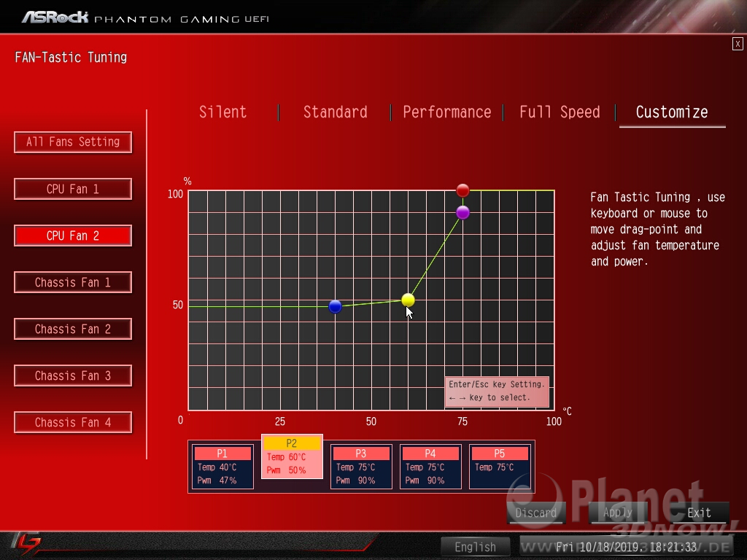Select the P4 point settings box
Screen dimensions: 747x560
(430, 467)
